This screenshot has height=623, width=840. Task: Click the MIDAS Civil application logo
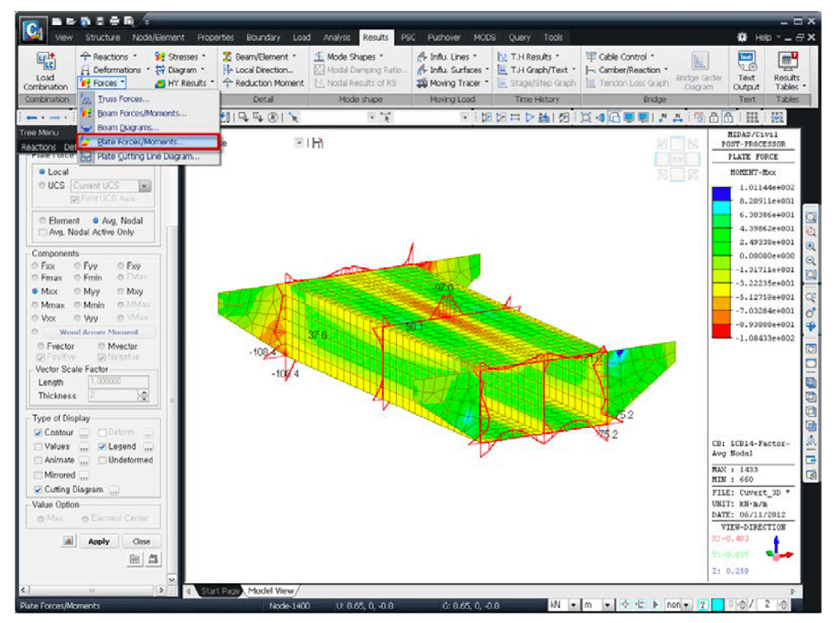point(33,30)
